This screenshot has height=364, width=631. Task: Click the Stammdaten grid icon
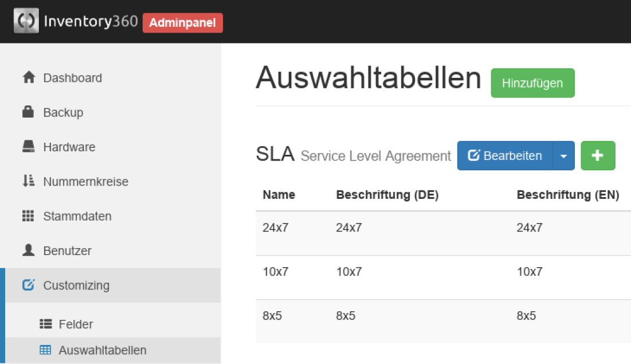tap(28, 216)
